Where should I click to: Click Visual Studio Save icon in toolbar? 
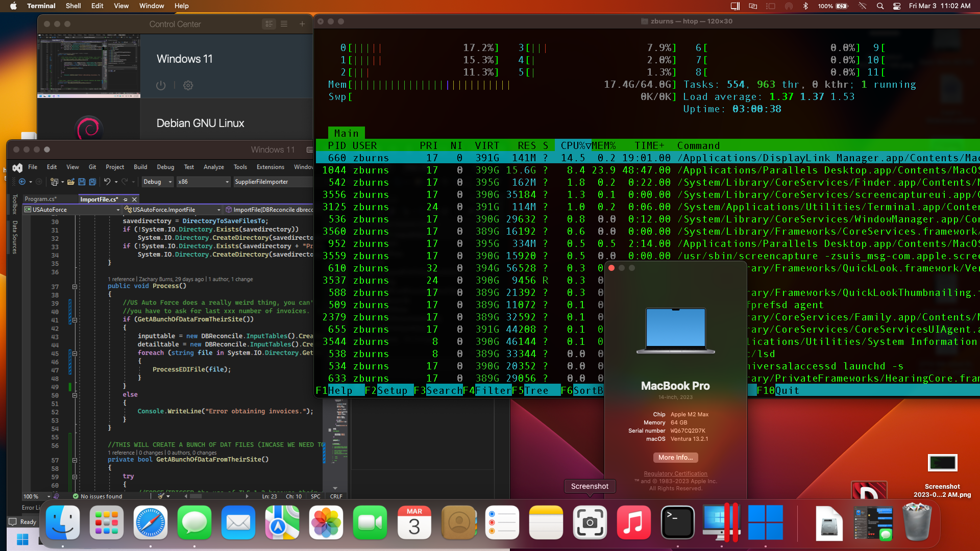pos(82,182)
